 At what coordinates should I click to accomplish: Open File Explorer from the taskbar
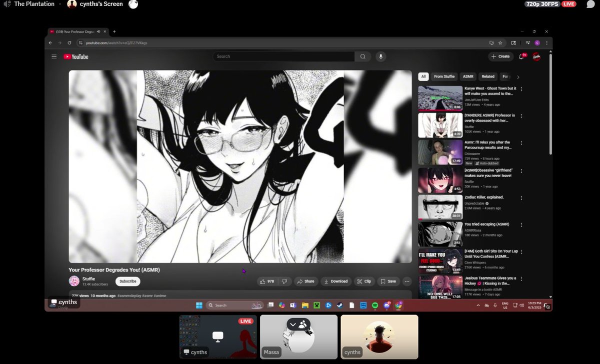304,305
